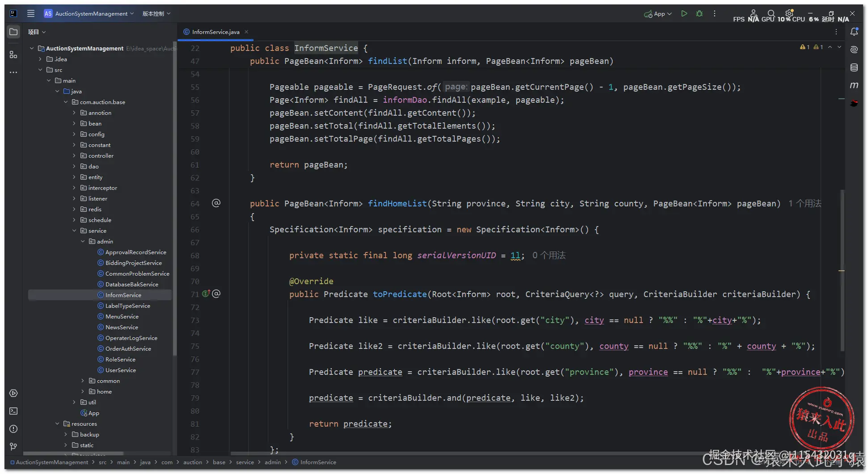Expand the .idea folder
This screenshot has height=474, width=868.
40,59
